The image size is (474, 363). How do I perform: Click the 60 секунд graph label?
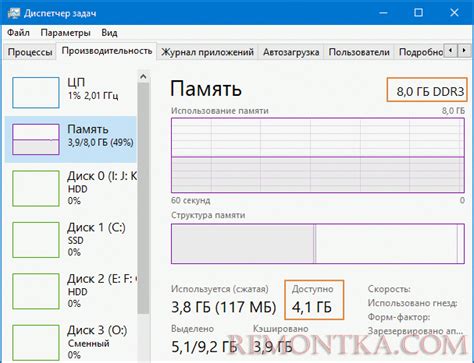191,200
